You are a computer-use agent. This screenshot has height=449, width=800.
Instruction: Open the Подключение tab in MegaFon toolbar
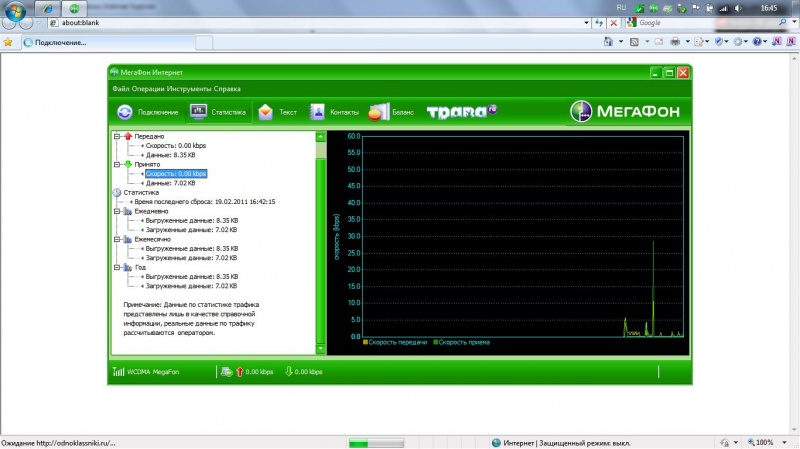click(147, 112)
